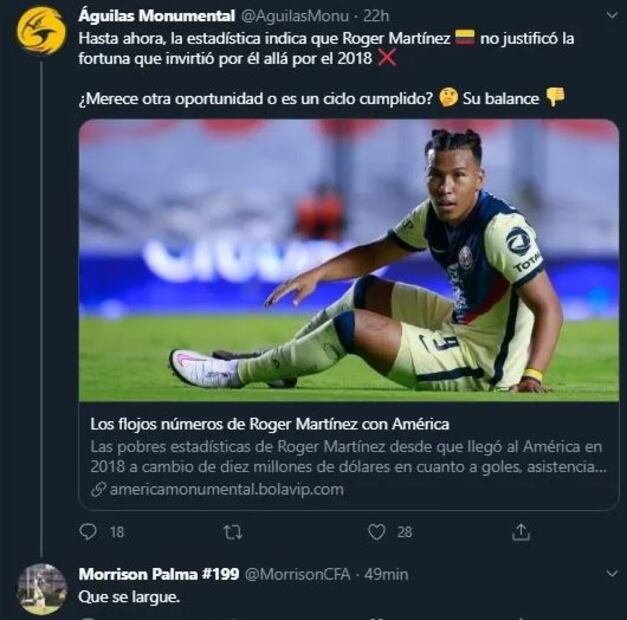Image resolution: width=627 pixels, height=620 pixels.
Task: Click the reply speech bubble icon
Action: [88, 532]
